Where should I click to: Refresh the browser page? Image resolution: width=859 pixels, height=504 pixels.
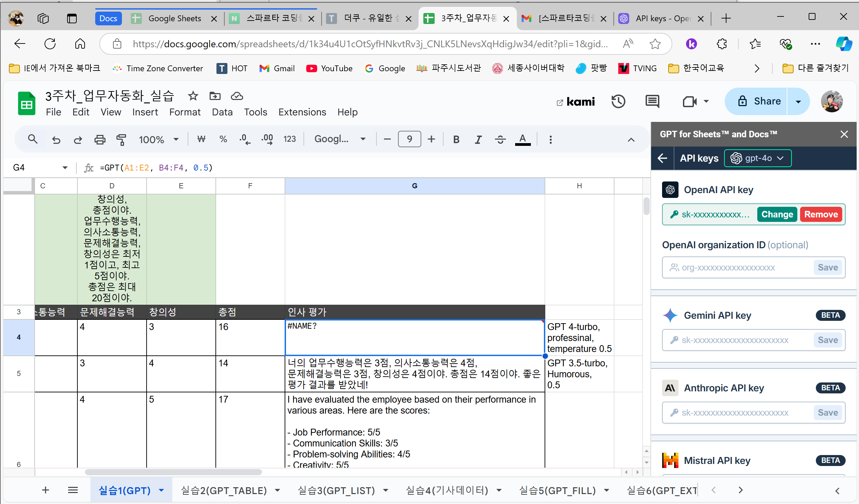(50, 44)
